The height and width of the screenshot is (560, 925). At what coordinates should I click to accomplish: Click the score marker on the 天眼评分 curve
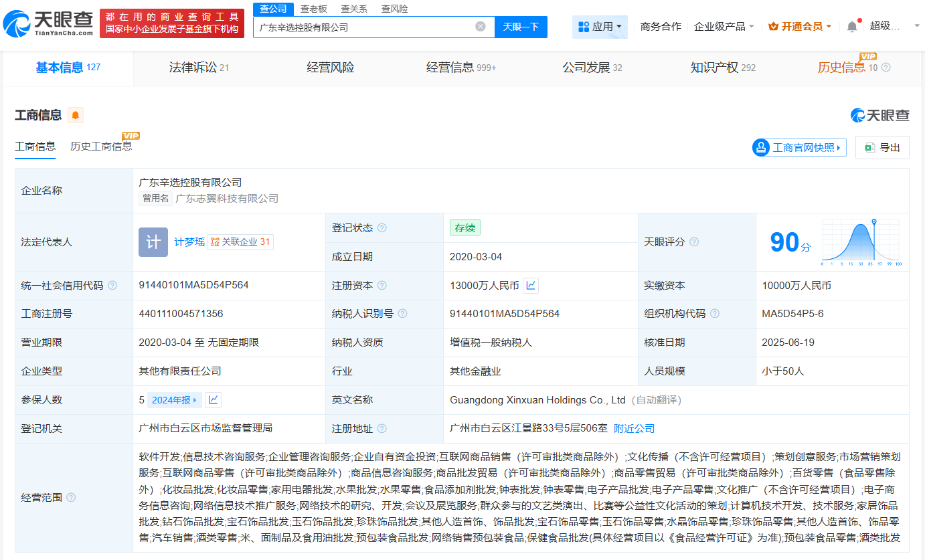875,223
